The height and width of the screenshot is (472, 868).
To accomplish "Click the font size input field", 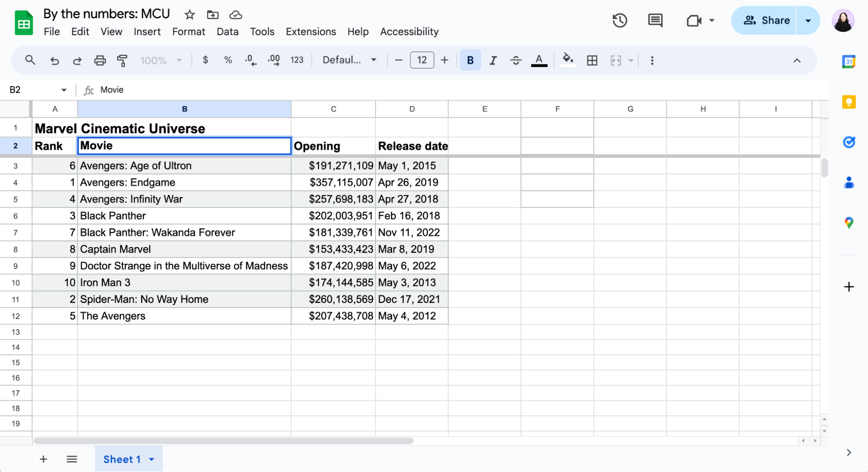I will tap(422, 60).
